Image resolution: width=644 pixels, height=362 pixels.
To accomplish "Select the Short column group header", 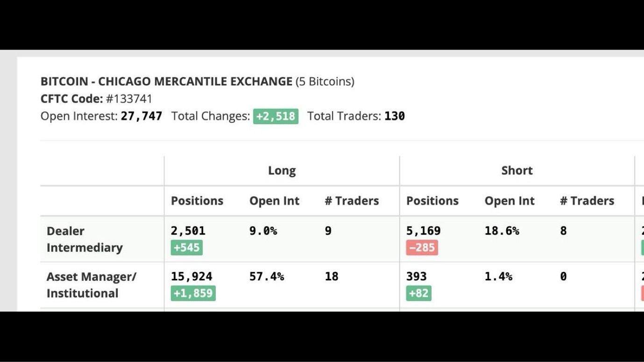I will 517,171.
